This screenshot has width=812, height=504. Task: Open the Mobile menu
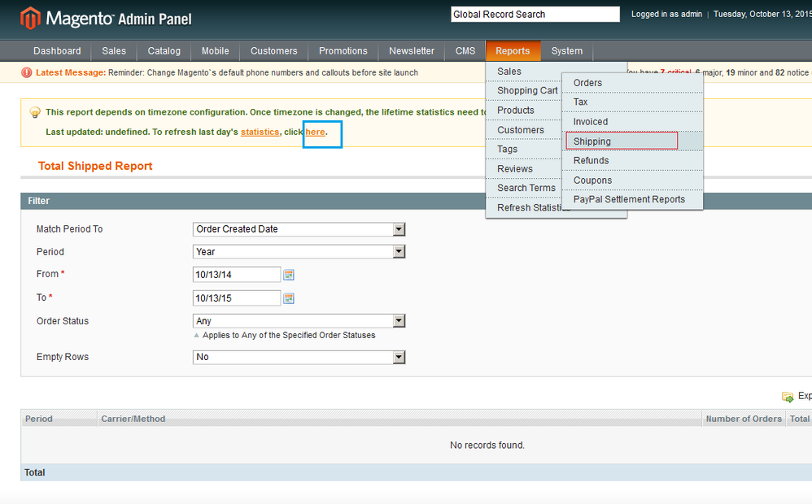(x=216, y=50)
